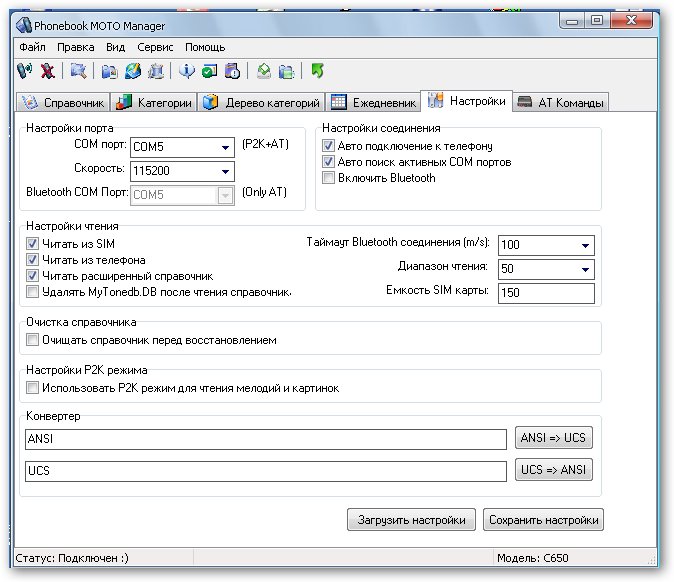Enable Очищать справочник перед восстановлением

pos(32,340)
